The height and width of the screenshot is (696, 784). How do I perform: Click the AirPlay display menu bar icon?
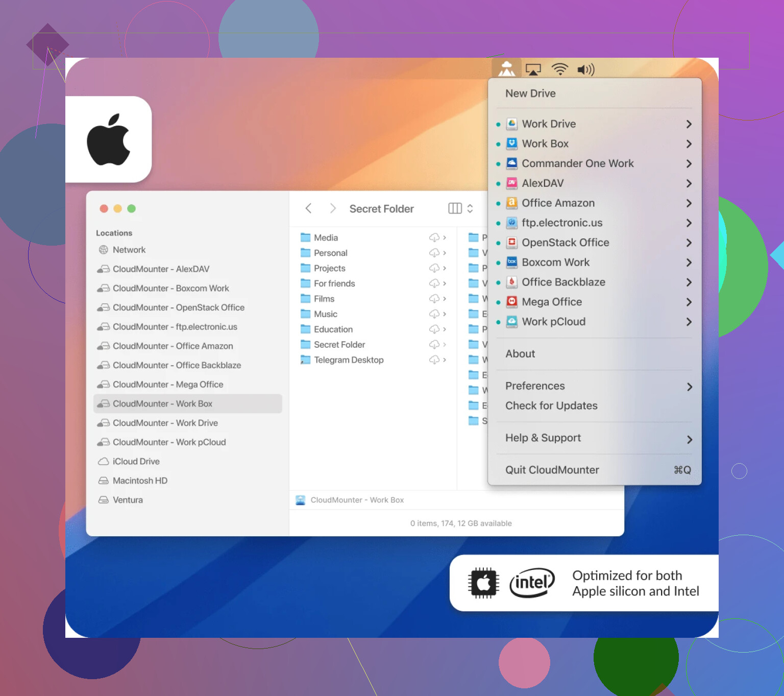(533, 69)
